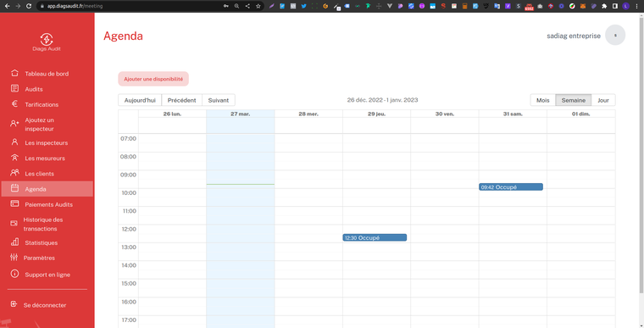Image resolution: width=644 pixels, height=328 pixels.
Task: Jump to today with Aujourd'hui
Action: [x=140, y=100]
